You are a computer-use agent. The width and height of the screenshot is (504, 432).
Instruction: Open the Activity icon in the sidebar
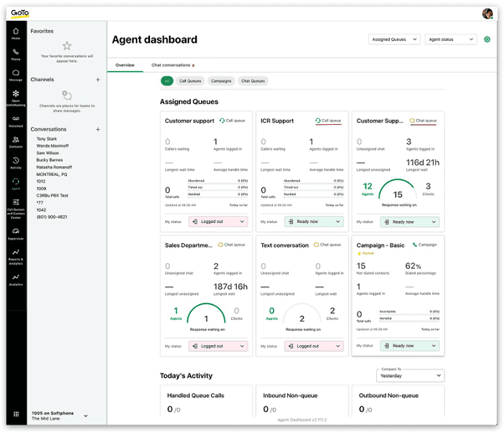(16, 162)
